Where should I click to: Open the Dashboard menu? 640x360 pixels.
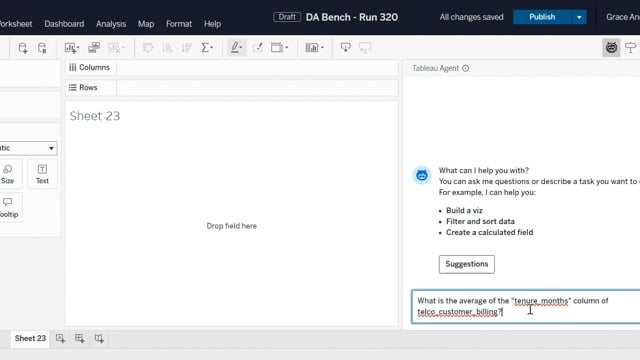coord(64,24)
